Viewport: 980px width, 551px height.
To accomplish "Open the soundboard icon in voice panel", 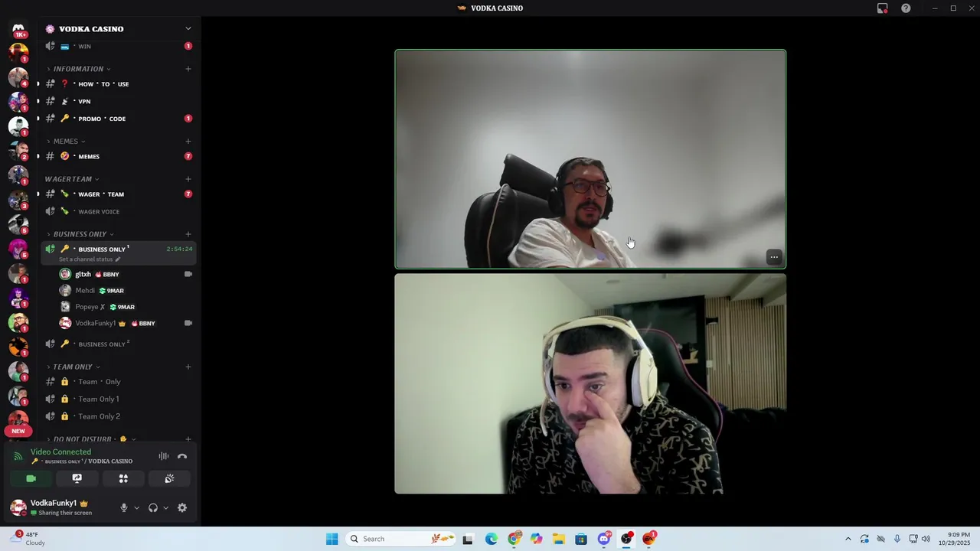I will pos(169,478).
